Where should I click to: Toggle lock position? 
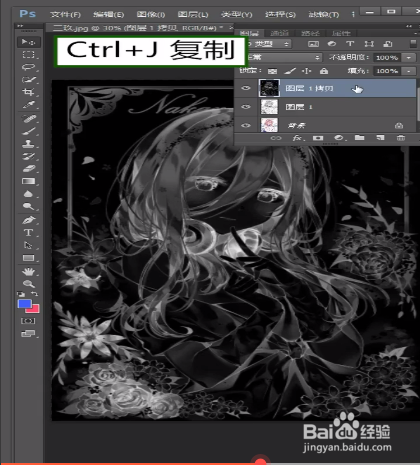[x=306, y=71]
